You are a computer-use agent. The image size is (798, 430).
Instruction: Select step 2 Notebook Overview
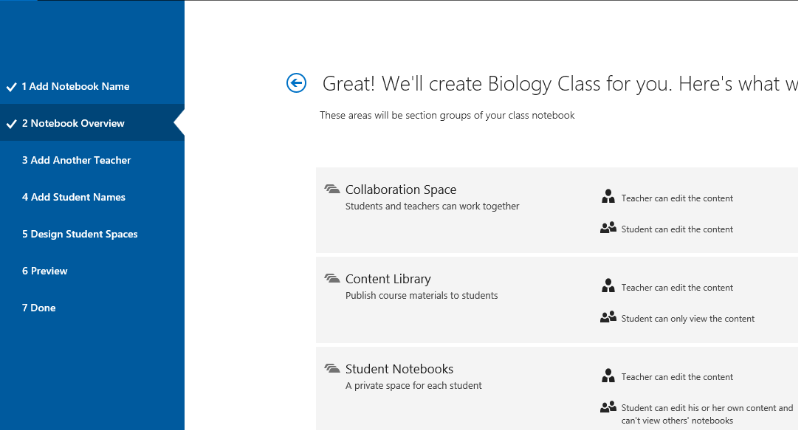73,124
